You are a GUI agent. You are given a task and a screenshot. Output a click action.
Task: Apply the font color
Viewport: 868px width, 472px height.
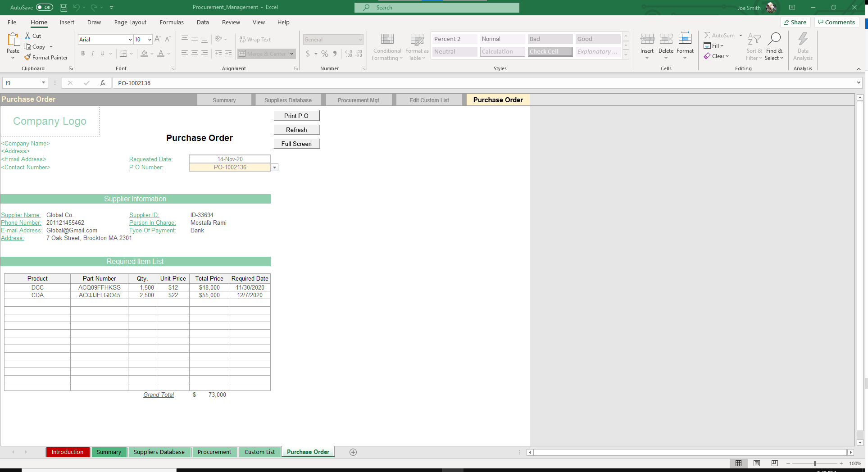161,54
